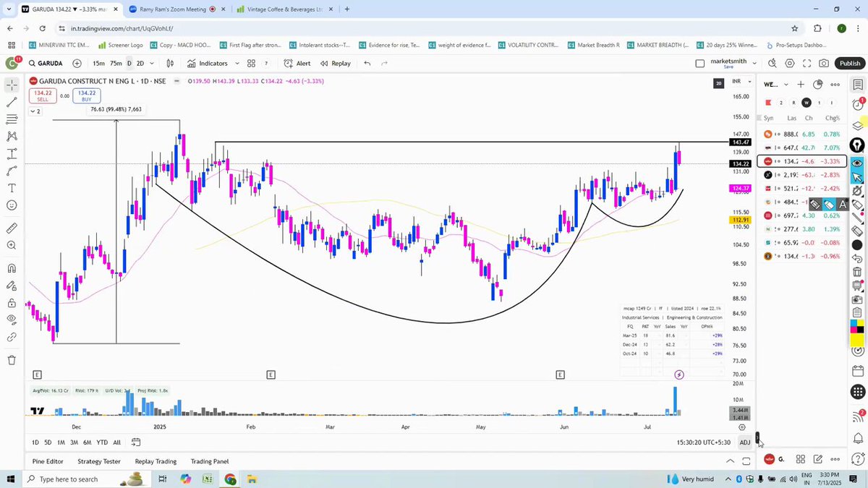This screenshot has width=868, height=488.
Task: Select the watchlist row showing 0.78%
Action: click(801, 134)
